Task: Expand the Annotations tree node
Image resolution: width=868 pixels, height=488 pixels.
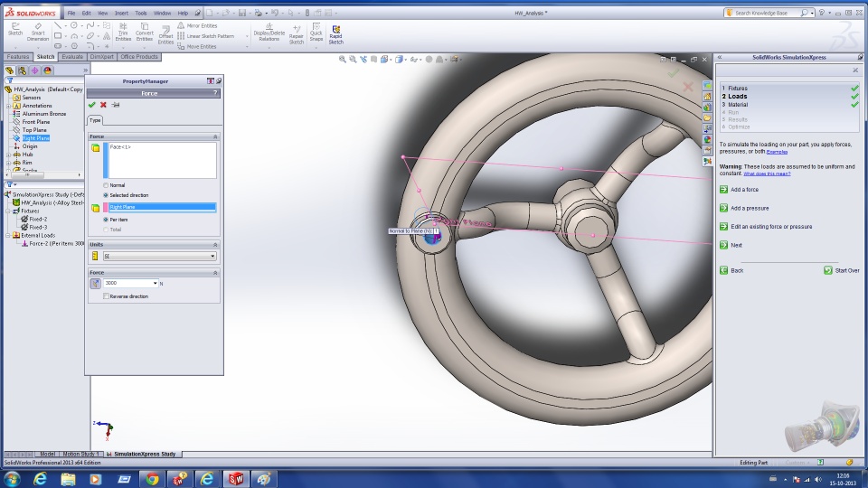Action: pos(8,106)
